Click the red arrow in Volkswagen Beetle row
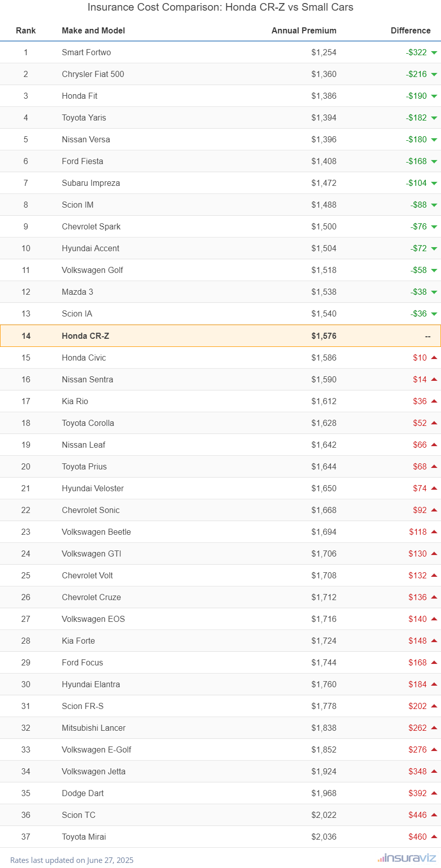This screenshot has height=868, width=441. tap(434, 532)
